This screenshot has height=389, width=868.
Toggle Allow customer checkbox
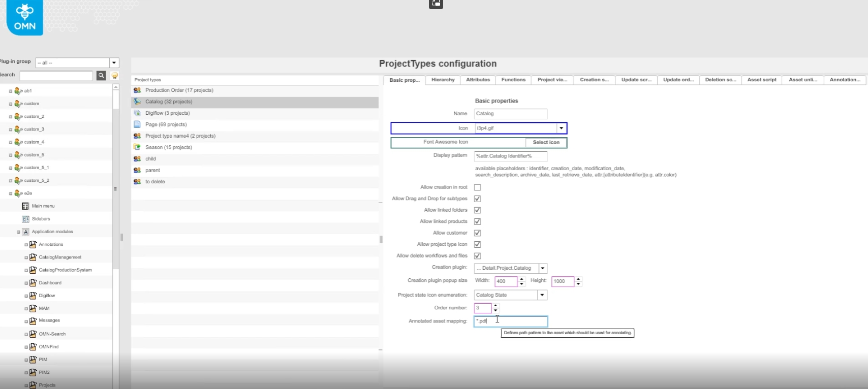(477, 233)
